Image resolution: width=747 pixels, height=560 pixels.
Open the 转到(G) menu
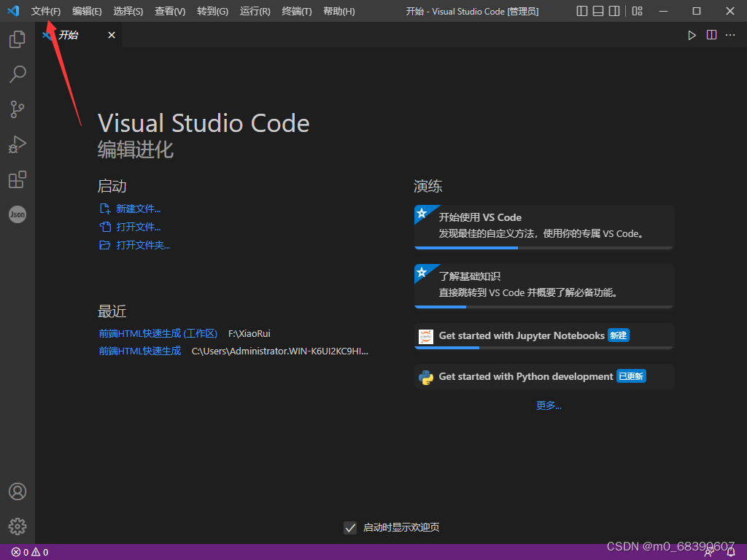click(212, 11)
